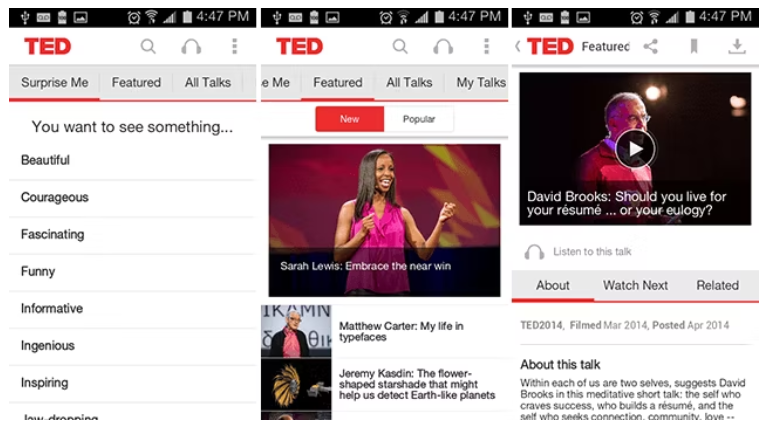The image size is (771, 434).
Task: Open Matthew Carter talk thumbnail
Action: click(296, 331)
